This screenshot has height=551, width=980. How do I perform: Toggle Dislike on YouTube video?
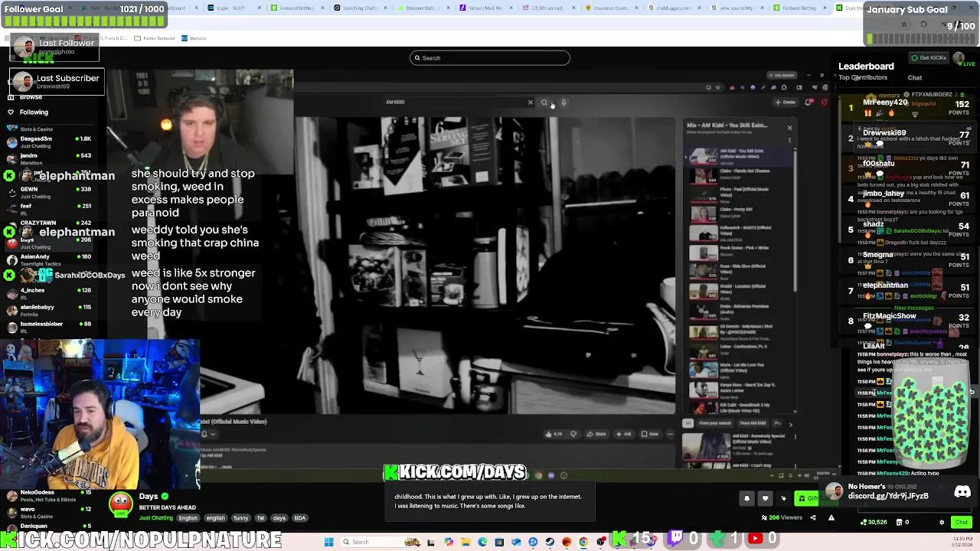[x=573, y=434]
